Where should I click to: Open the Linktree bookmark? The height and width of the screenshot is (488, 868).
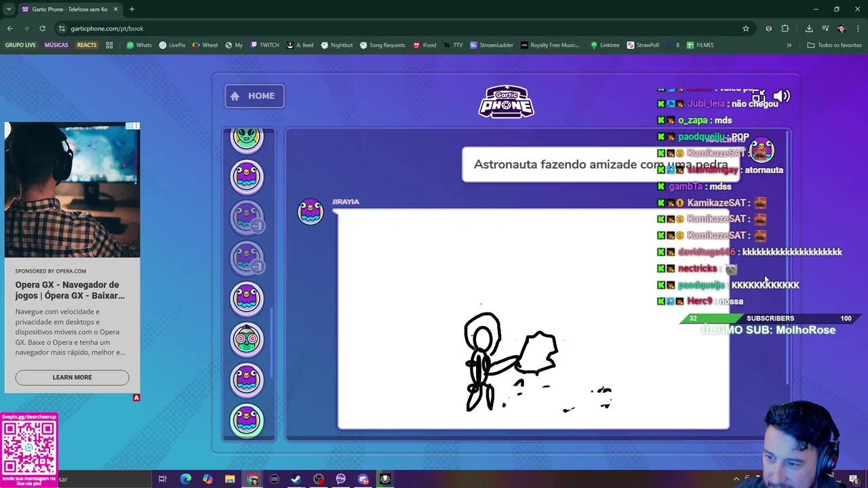pos(604,45)
